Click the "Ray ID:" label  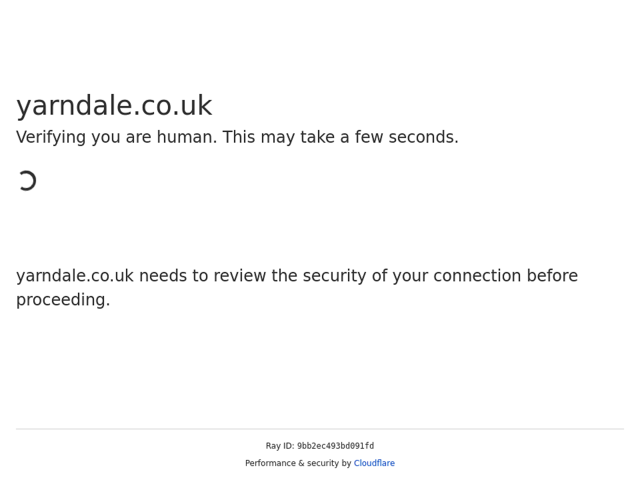(x=280, y=447)
